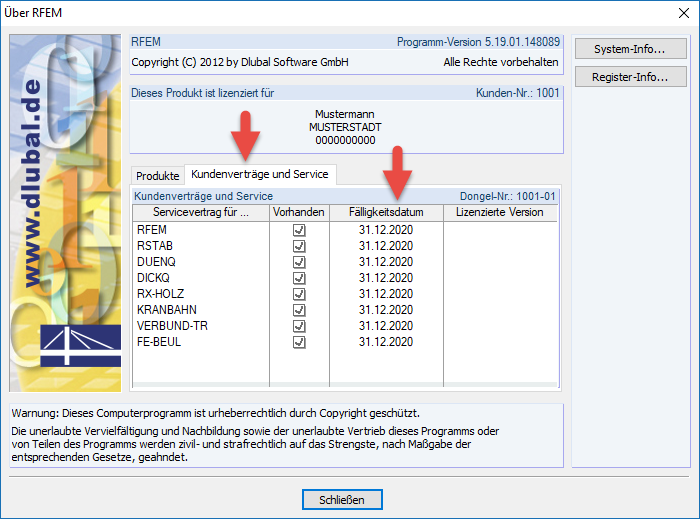Click the Kunden-Nr.: 1001 label
Viewport: 700px width, 519px height.
pyautogui.click(x=517, y=93)
